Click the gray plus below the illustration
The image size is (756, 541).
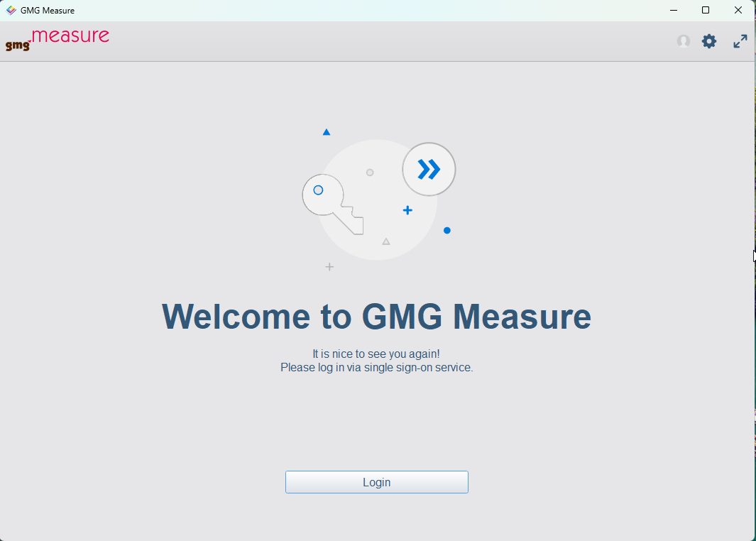pyautogui.click(x=329, y=267)
